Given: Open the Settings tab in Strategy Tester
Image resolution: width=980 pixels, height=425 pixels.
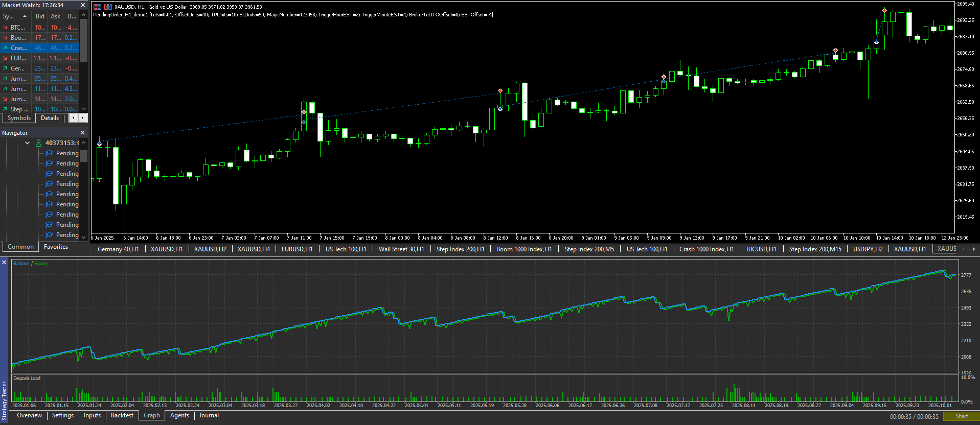Looking at the screenshot, I should 63,415.
